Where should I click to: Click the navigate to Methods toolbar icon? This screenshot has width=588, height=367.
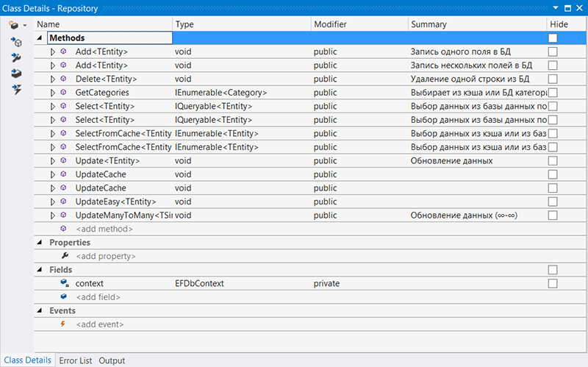[x=16, y=42]
